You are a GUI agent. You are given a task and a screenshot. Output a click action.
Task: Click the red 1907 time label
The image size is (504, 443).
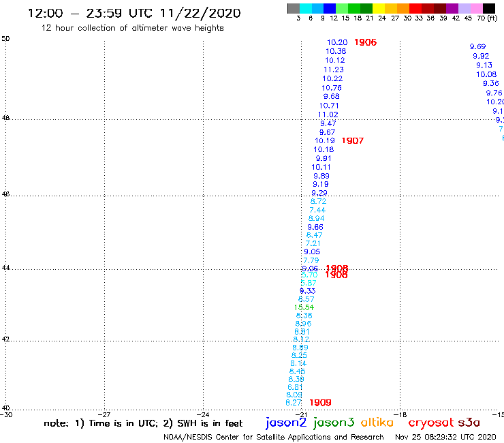(x=353, y=140)
